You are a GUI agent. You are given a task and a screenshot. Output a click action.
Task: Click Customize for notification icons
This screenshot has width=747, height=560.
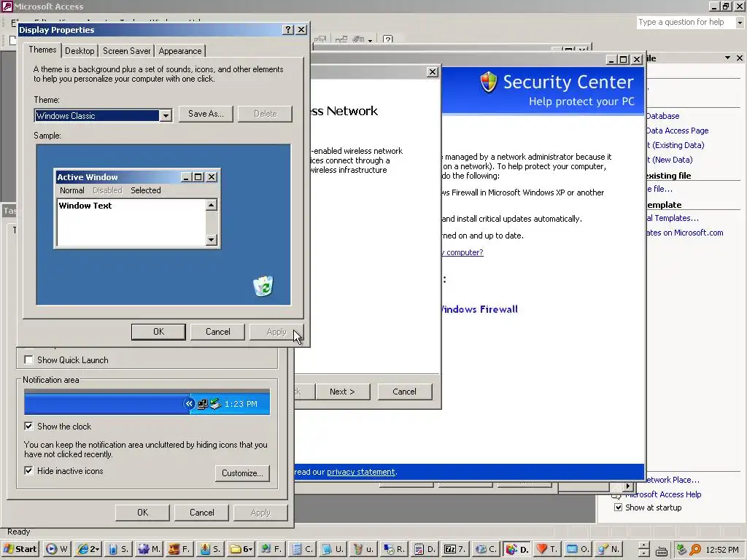pyautogui.click(x=242, y=472)
